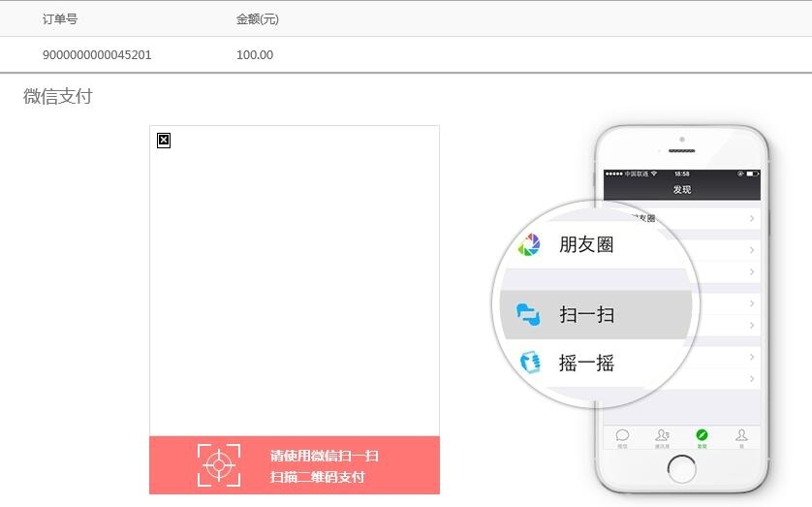Expand the bottom list row chevron
Image resolution: width=812 pixels, height=507 pixels.
tap(752, 379)
